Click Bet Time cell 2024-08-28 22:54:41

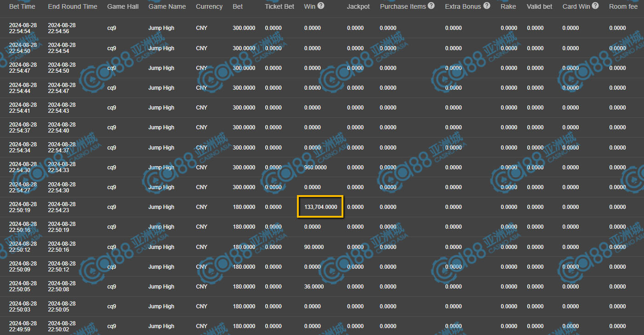coord(23,108)
